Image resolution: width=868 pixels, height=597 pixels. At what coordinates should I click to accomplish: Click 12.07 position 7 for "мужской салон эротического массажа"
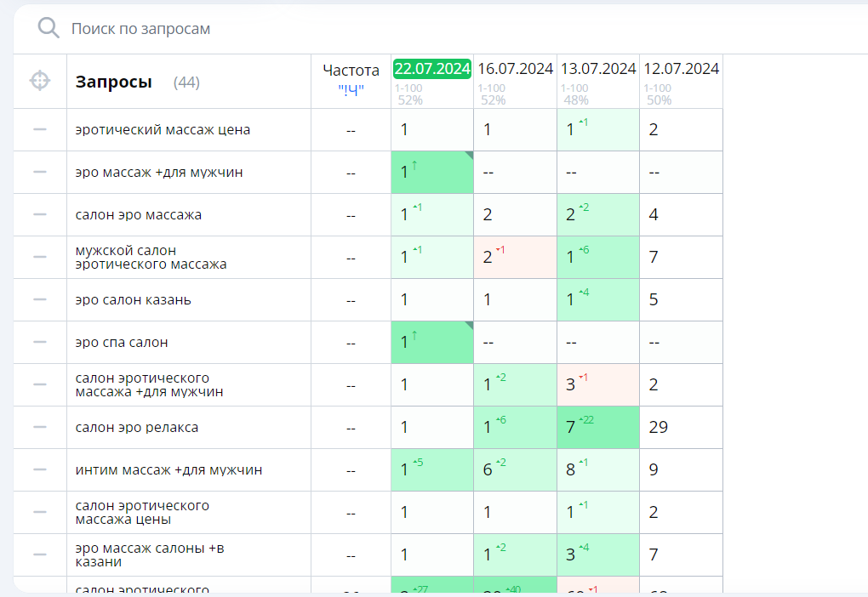click(x=682, y=258)
